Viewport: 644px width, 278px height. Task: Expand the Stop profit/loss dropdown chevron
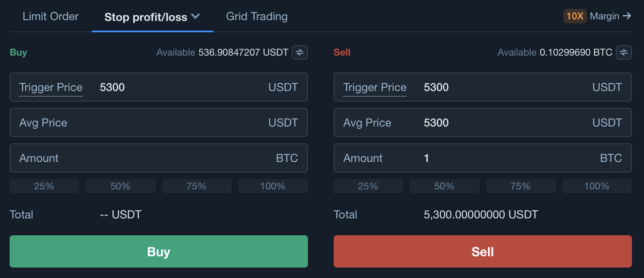pos(196,17)
